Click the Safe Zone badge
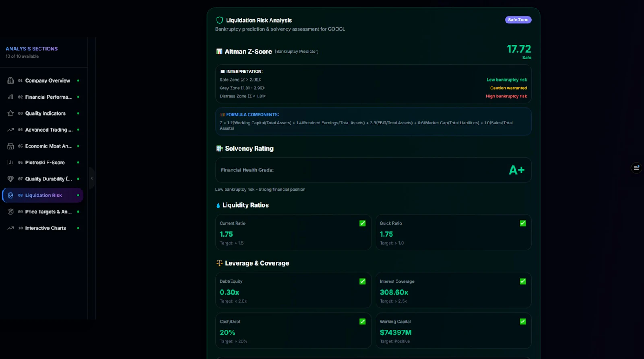644x359 pixels. tap(518, 20)
